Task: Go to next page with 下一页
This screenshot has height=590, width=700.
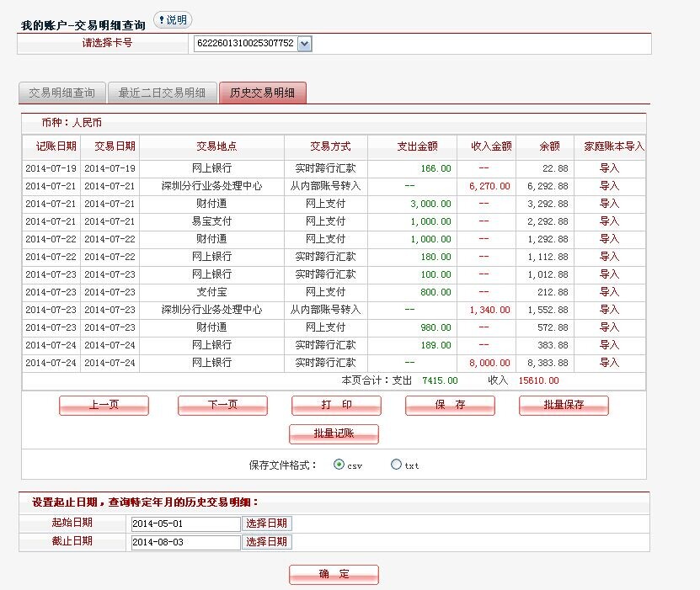Action: coord(222,406)
